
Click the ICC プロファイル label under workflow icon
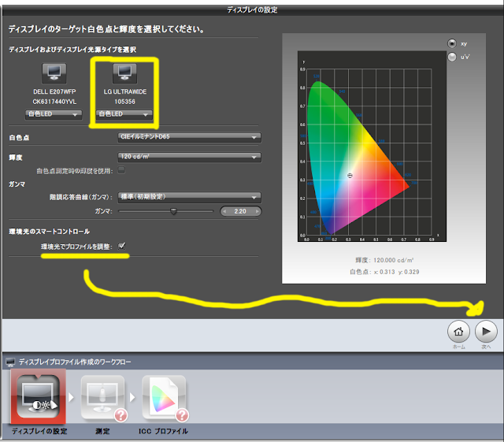point(163,432)
